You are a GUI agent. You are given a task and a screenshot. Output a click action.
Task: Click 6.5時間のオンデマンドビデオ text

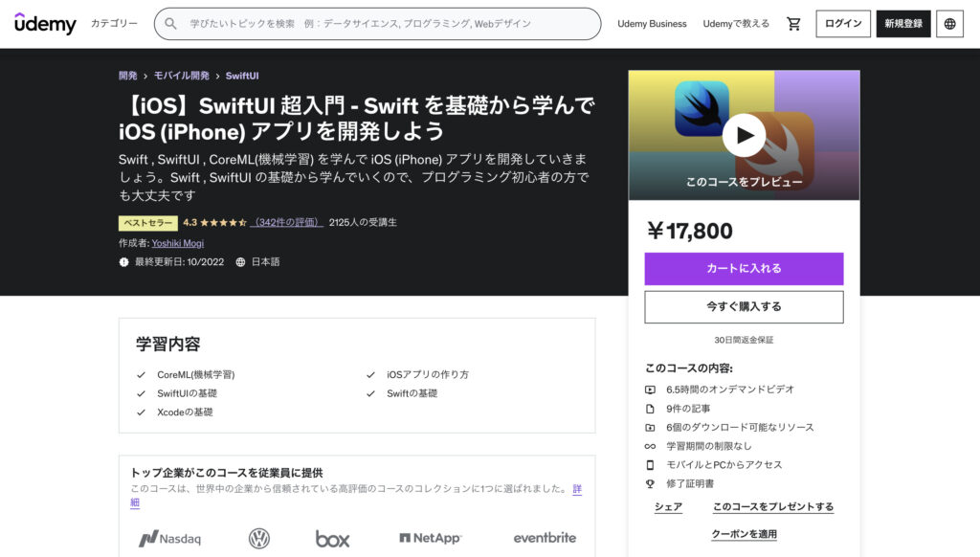tap(730, 390)
